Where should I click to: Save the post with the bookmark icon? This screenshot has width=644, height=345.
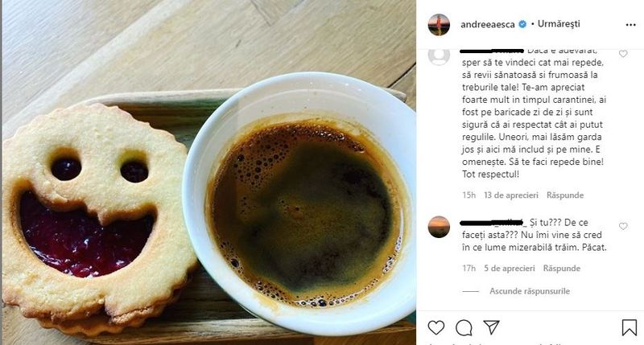coord(629,328)
